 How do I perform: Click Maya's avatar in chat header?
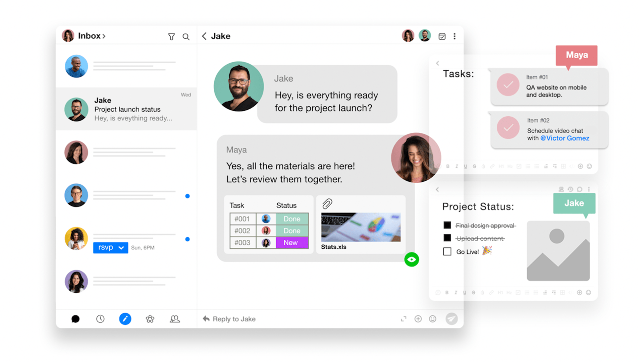point(408,36)
